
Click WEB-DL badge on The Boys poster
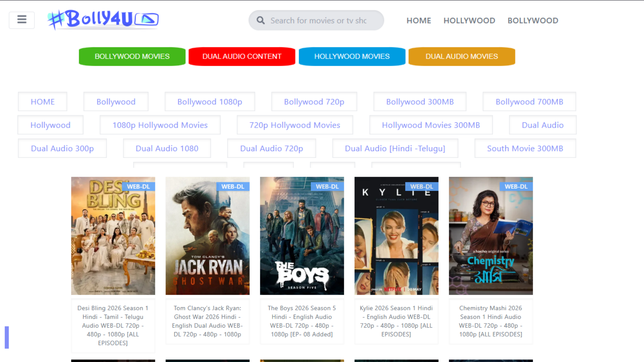327,186
